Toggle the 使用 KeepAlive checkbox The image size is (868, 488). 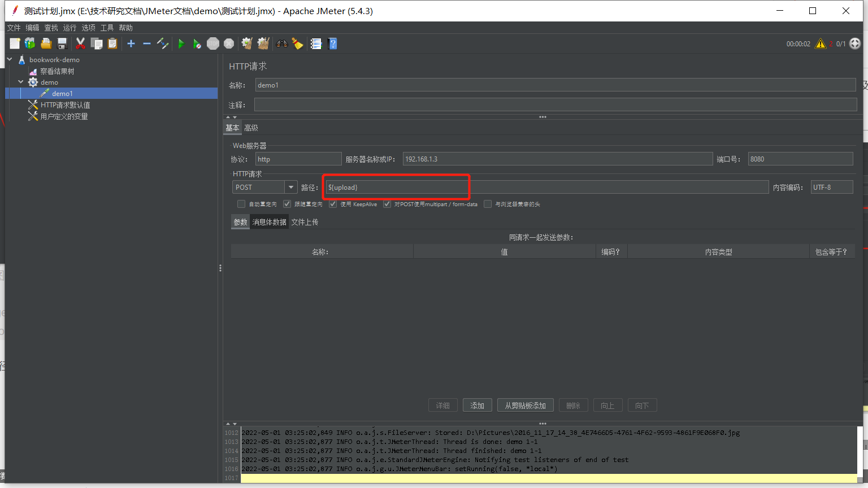tap(333, 204)
